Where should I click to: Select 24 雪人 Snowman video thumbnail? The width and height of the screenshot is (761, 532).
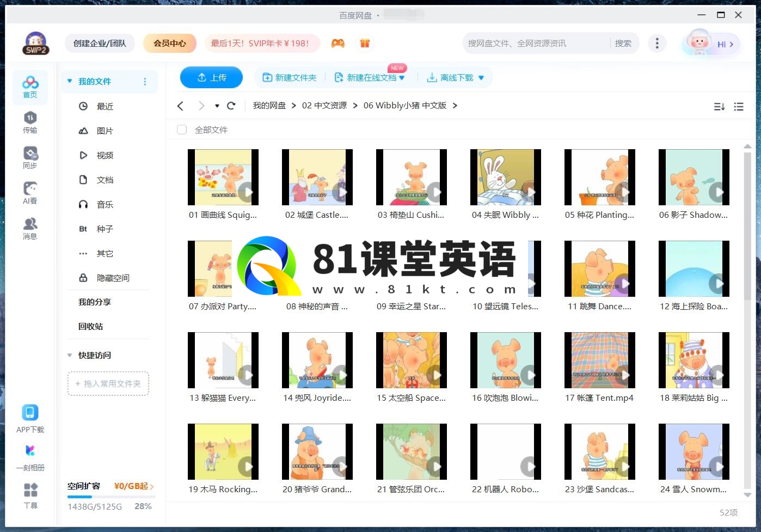(694, 452)
